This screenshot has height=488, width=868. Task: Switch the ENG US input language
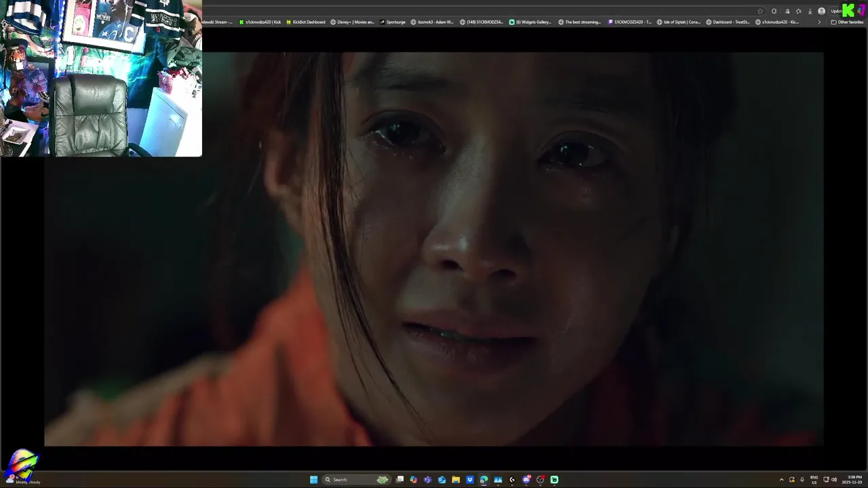tap(814, 480)
